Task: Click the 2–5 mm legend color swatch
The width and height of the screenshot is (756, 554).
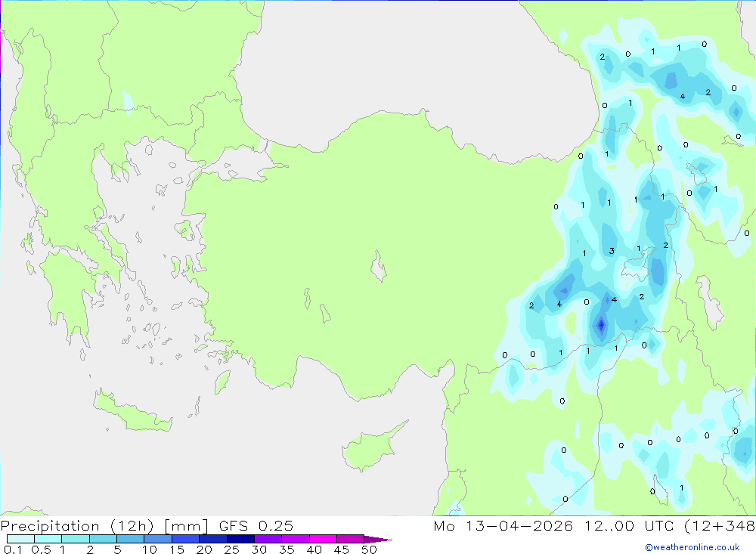Action: click(x=103, y=539)
